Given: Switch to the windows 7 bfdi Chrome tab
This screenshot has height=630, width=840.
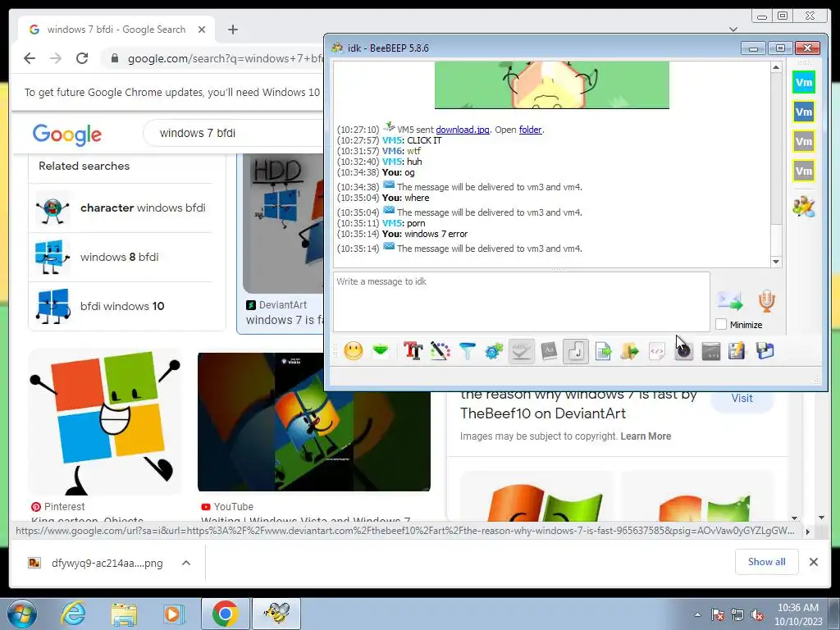Looking at the screenshot, I should tap(116, 30).
